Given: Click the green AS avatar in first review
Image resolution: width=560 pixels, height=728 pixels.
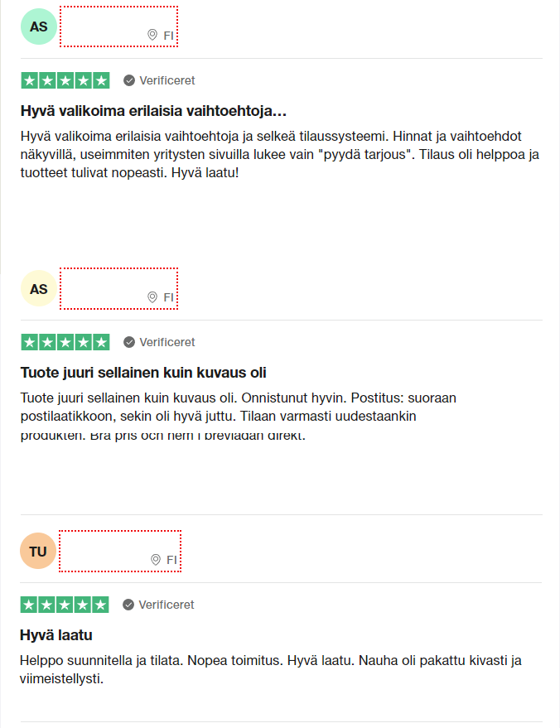Looking at the screenshot, I should pyautogui.click(x=39, y=27).
